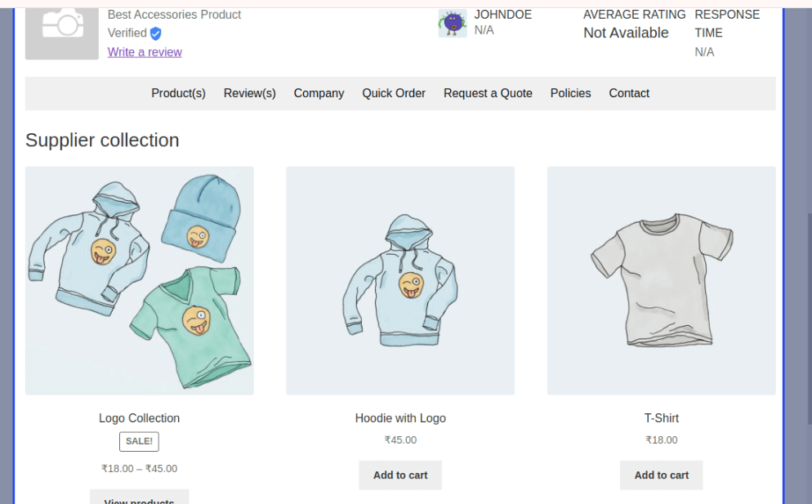Click the blue Verified checkmark badge
The height and width of the screenshot is (504, 812).
tap(155, 33)
